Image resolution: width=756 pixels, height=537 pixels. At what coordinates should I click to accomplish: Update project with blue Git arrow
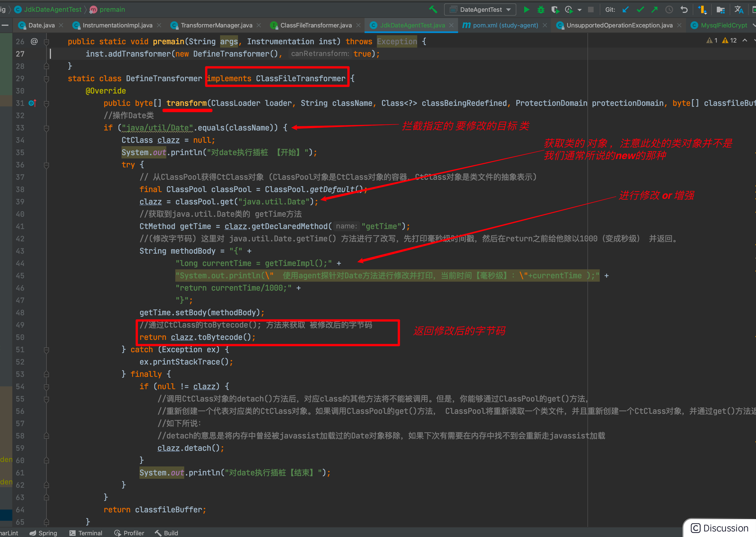click(625, 10)
